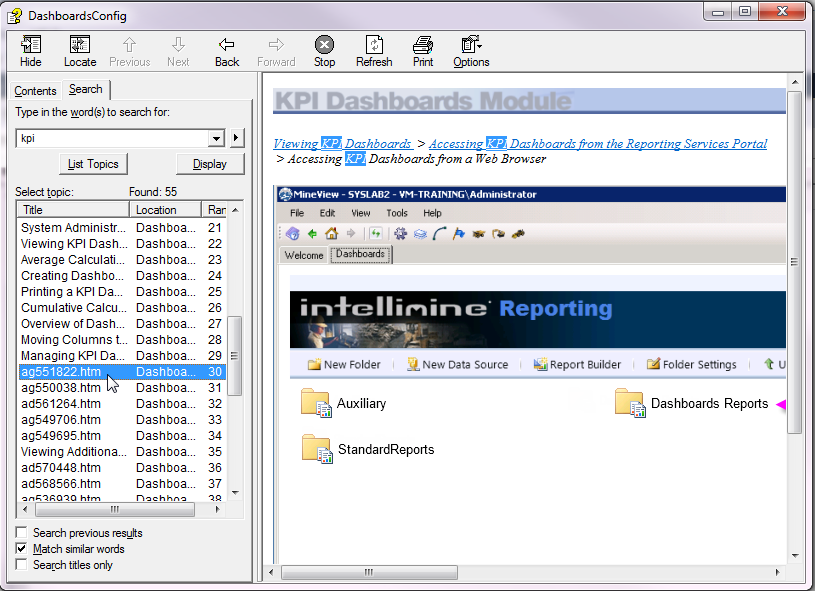
Task: Expand the search keyword dropdown
Action: click(216, 138)
